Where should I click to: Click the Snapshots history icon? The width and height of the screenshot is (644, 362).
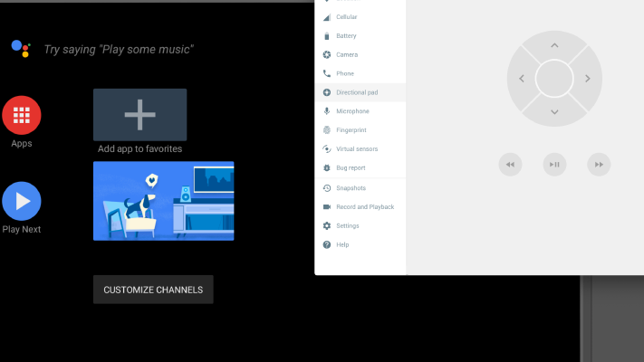(x=326, y=188)
